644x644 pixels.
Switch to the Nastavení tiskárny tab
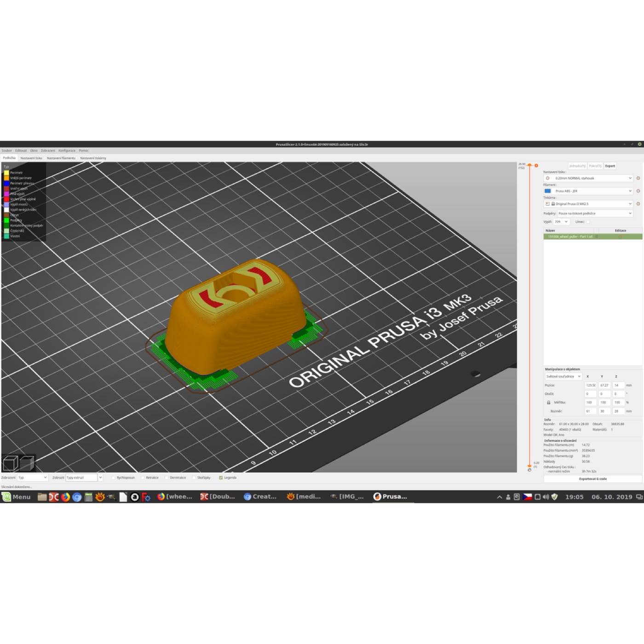[x=93, y=158]
